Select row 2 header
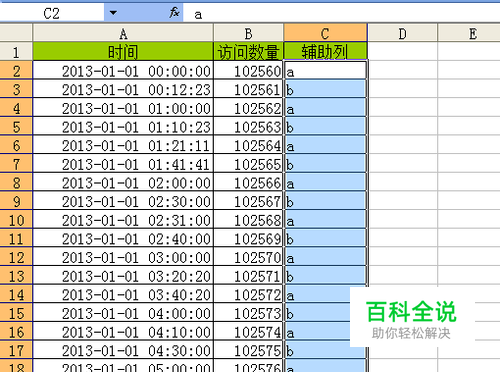This screenshot has width=500, height=372. (16, 70)
